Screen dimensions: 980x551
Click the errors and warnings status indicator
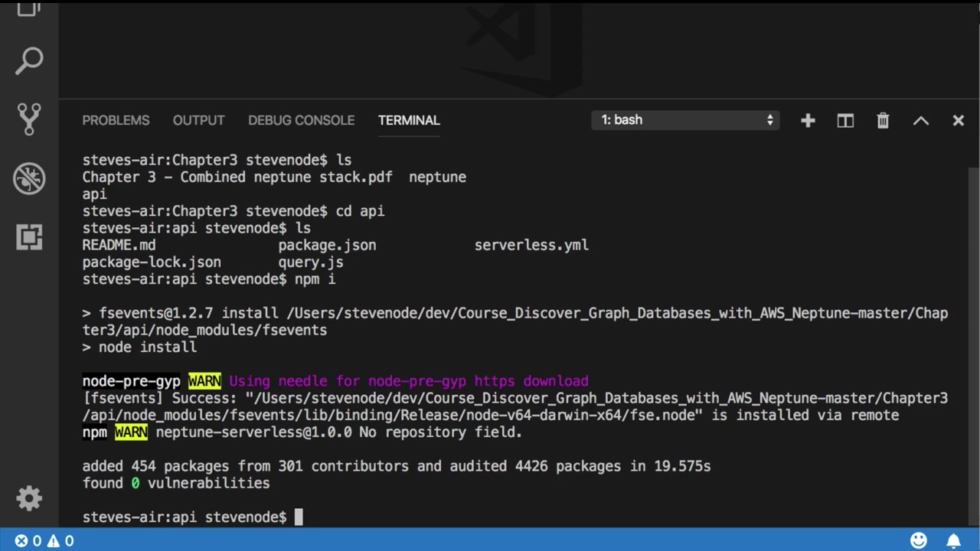click(x=44, y=541)
